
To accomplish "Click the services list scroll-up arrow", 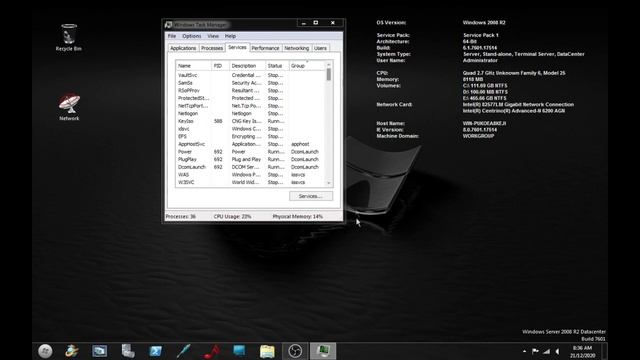I will point(329,64).
